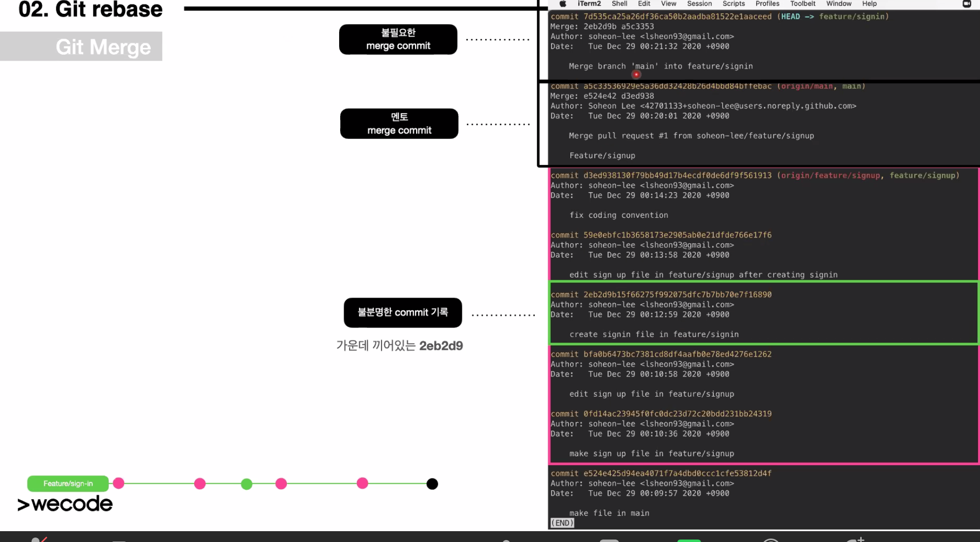The width and height of the screenshot is (980, 542).
Task: Click the commit 2eb2d9b hash line in terminal
Action: click(661, 295)
